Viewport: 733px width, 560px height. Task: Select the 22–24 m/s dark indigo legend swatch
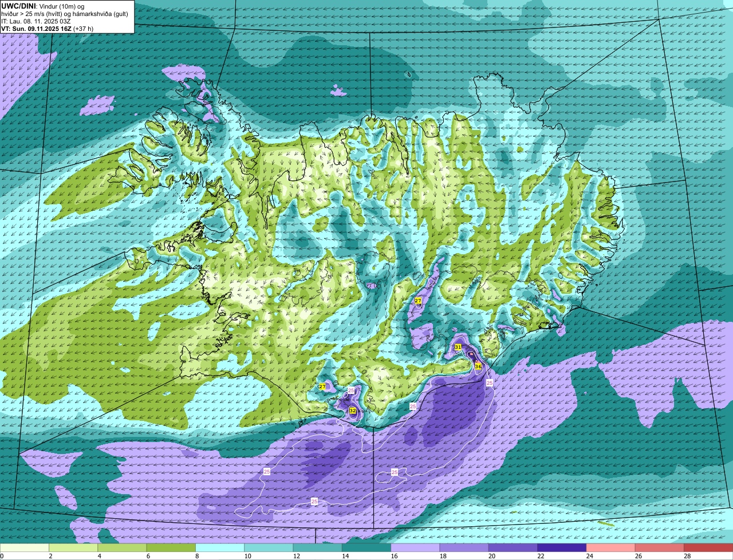(x=562, y=547)
